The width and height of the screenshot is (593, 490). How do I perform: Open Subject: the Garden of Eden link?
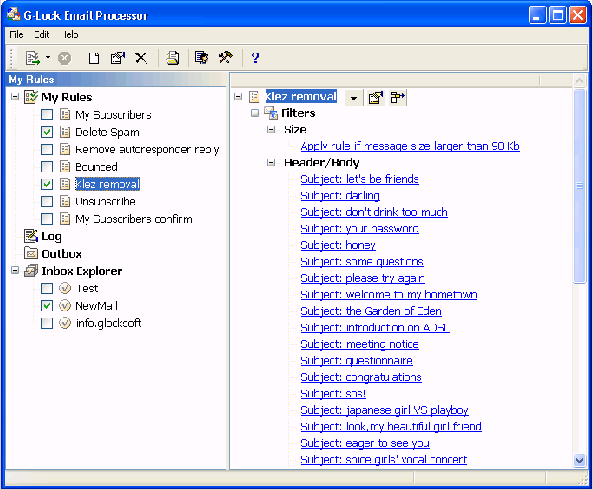(371, 311)
